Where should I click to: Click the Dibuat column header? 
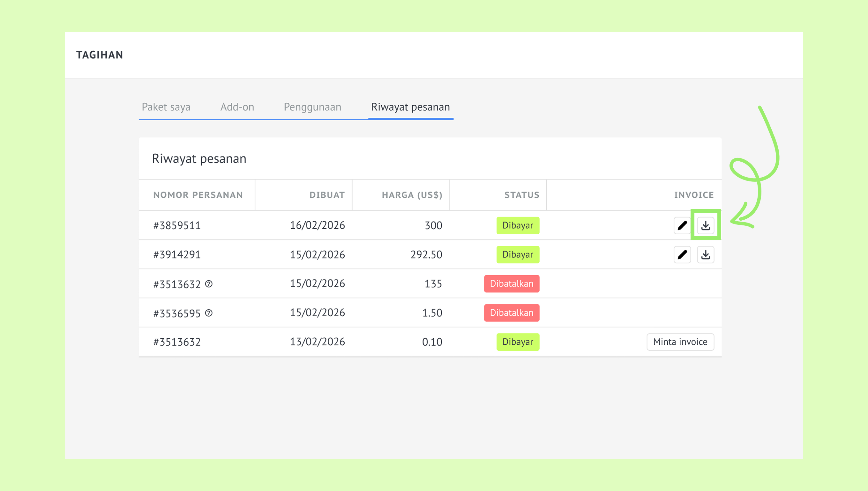pyautogui.click(x=327, y=195)
